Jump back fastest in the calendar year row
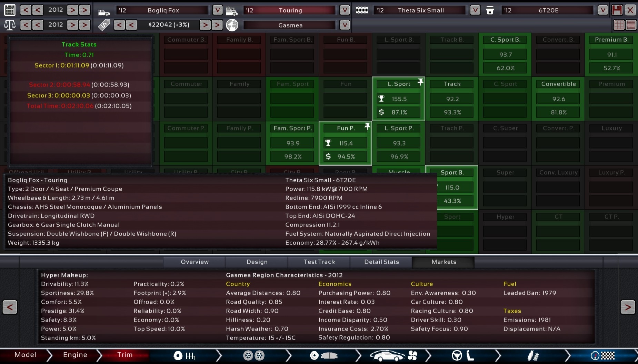Viewport: 638px width, 364px height. pyautogui.click(x=26, y=10)
